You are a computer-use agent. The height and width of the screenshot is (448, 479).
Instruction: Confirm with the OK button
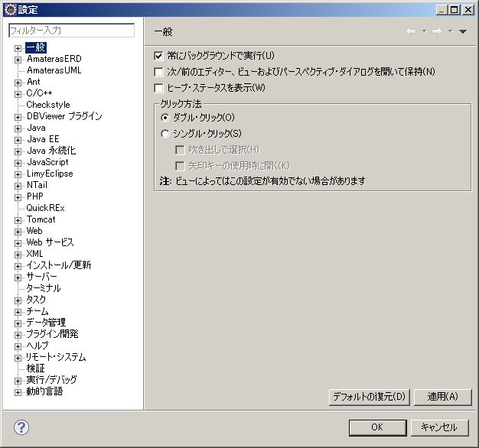(377, 427)
